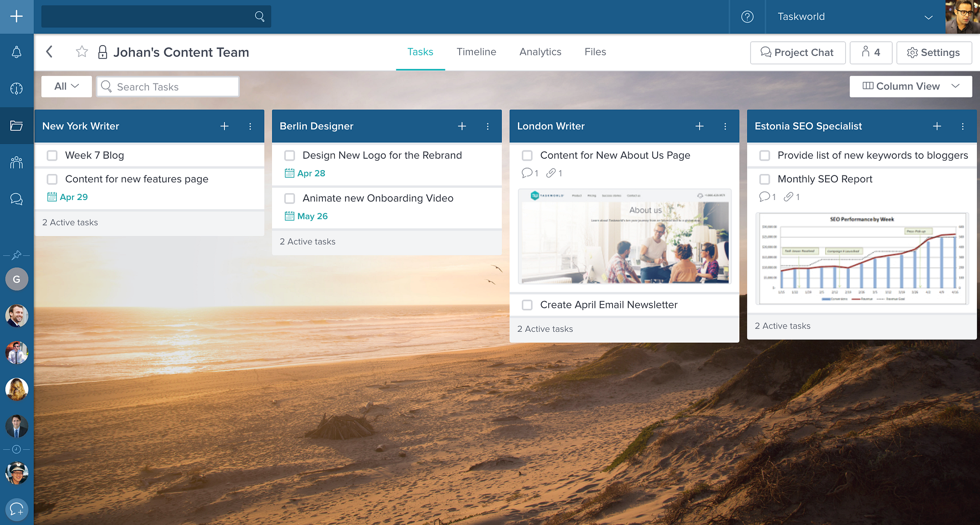Viewport: 980px width, 525px height.
Task: Click the Estonia SEO Specialist list title
Action: point(808,126)
